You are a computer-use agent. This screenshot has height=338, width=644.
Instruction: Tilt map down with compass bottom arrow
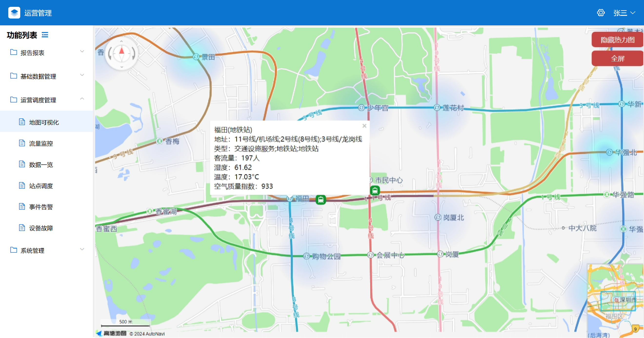pyautogui.click(x=121, y=67)
